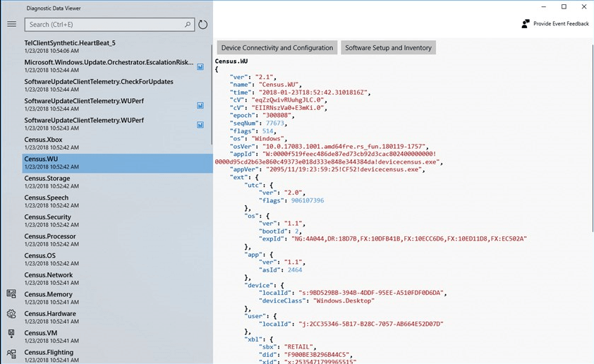Open the privacy dashboard sidebar icon

(11, 294)
